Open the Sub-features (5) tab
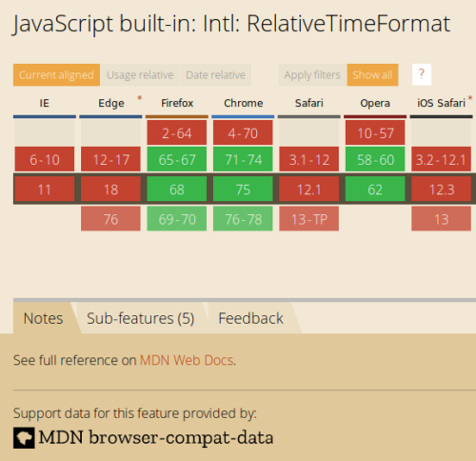The image size is (476, 461). tap(141, 318)
